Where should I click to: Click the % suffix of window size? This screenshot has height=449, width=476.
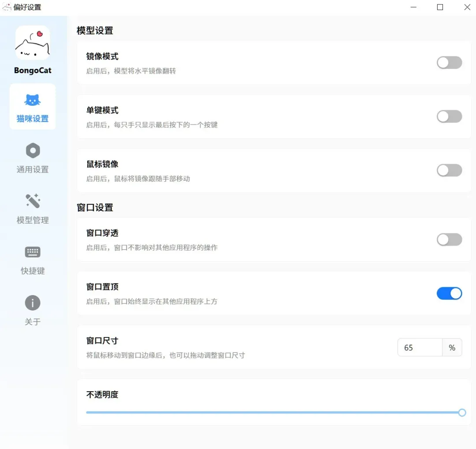point(452,347)
